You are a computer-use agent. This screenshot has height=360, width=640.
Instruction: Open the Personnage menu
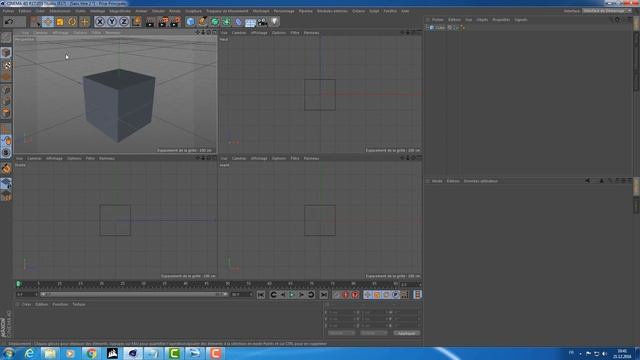pyautogui.click(x=284, y=11)
